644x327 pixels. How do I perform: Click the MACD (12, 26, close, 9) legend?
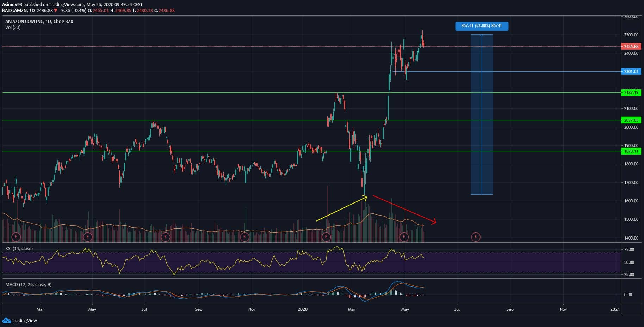click(x=28, y=284)
